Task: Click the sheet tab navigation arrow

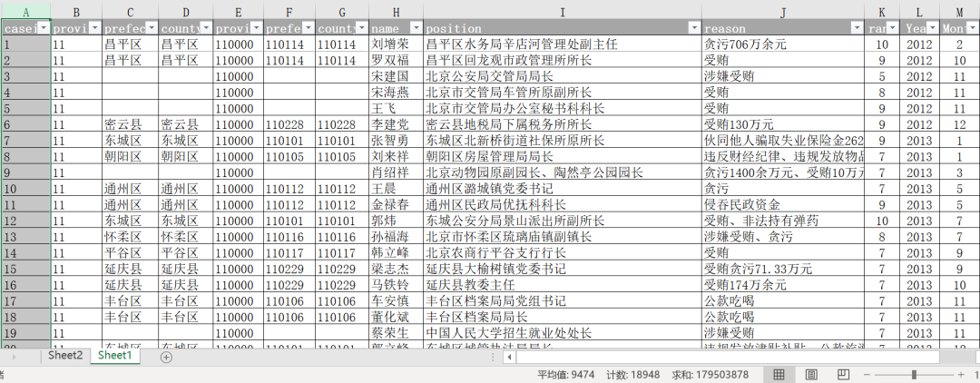Action: pyautogui.click(x=15, y=357)
